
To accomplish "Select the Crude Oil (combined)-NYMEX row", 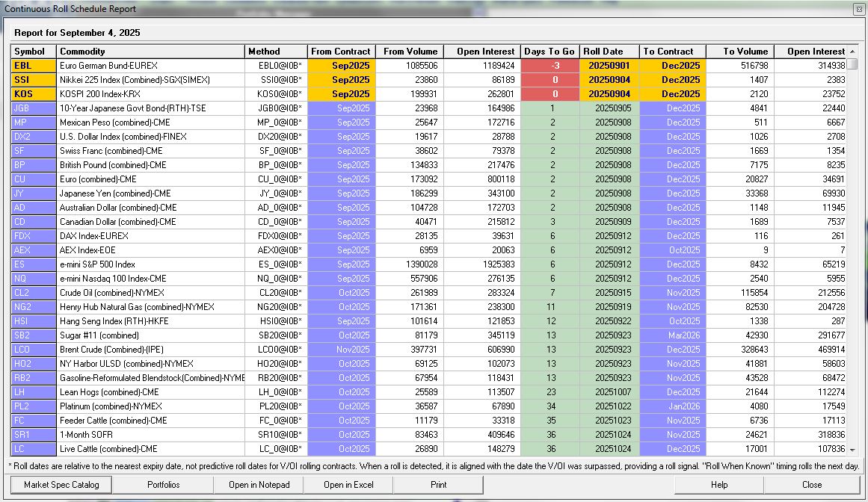I will [150, 293].
